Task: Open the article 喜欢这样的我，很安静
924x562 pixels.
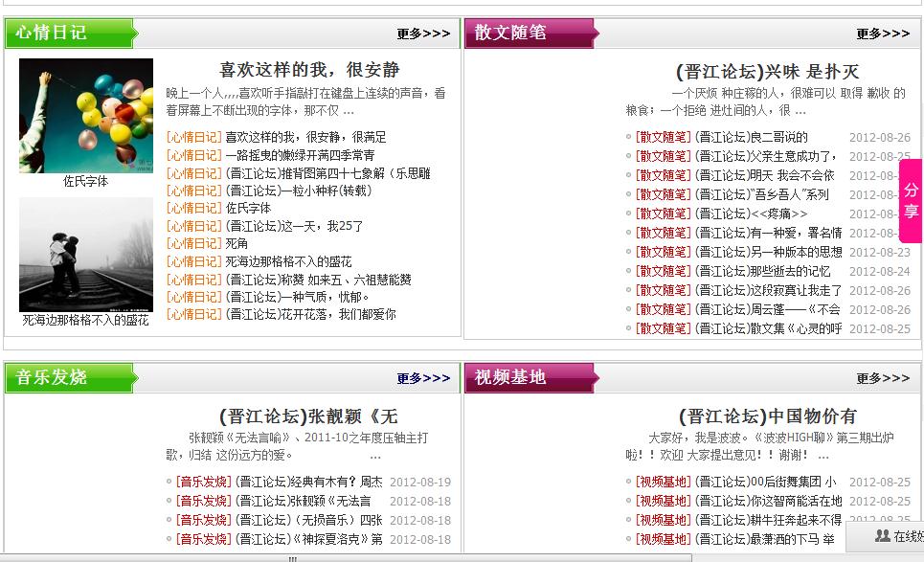Action: tap(307, 69)
